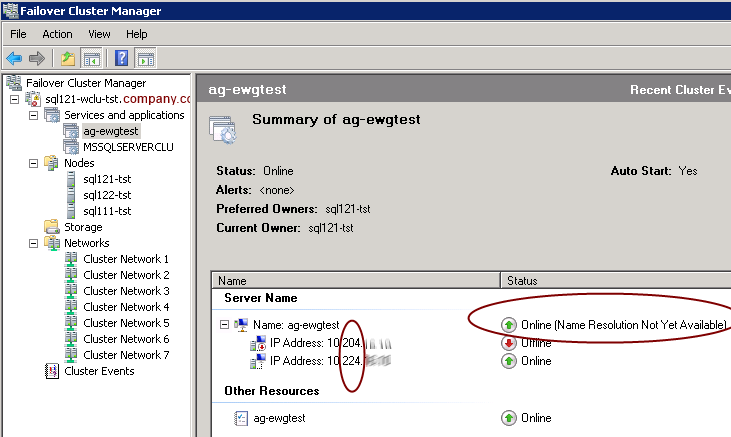
Task: Select Cluster Network 7
Action: [x=126, y=355]
